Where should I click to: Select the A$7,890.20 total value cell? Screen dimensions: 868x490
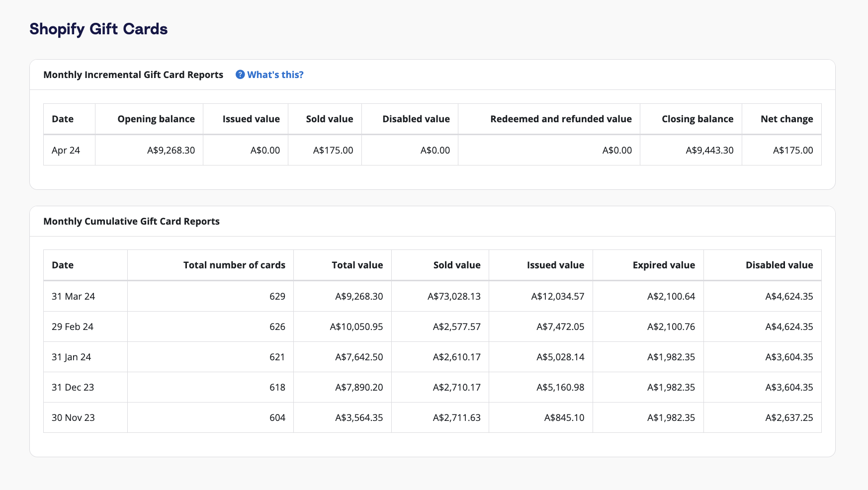pos(343,387)
